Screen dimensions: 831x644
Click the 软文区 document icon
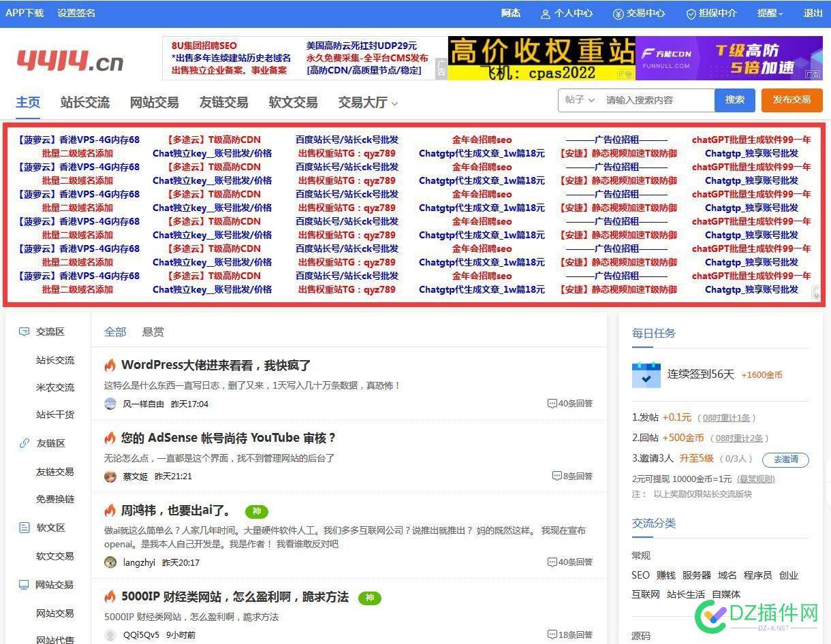24,527
